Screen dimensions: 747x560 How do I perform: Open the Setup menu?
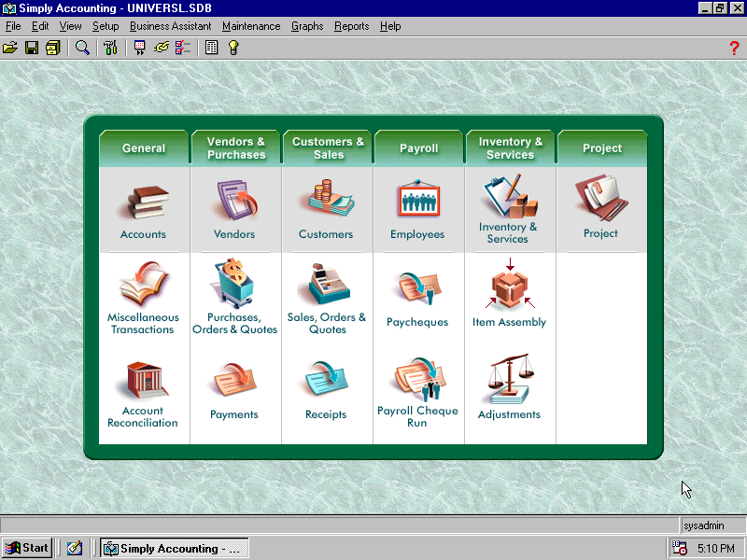pos(106,26)
